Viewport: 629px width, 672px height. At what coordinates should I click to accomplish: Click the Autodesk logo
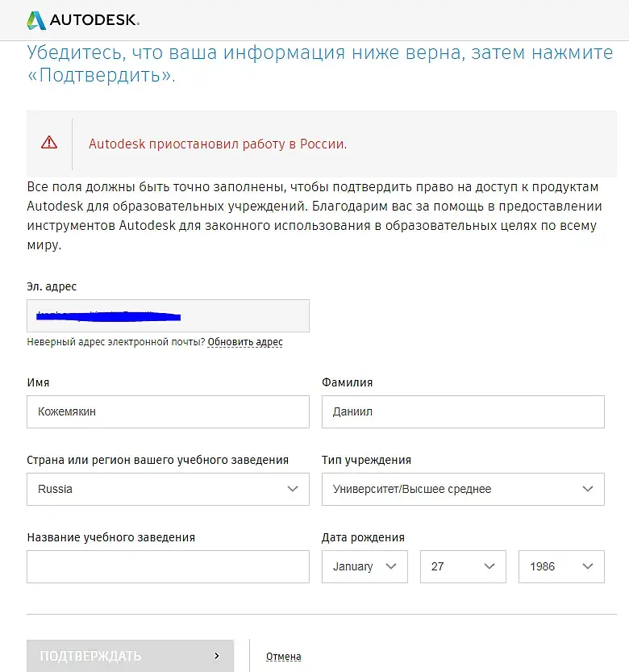pyautogui.click(x=82, y=19)
